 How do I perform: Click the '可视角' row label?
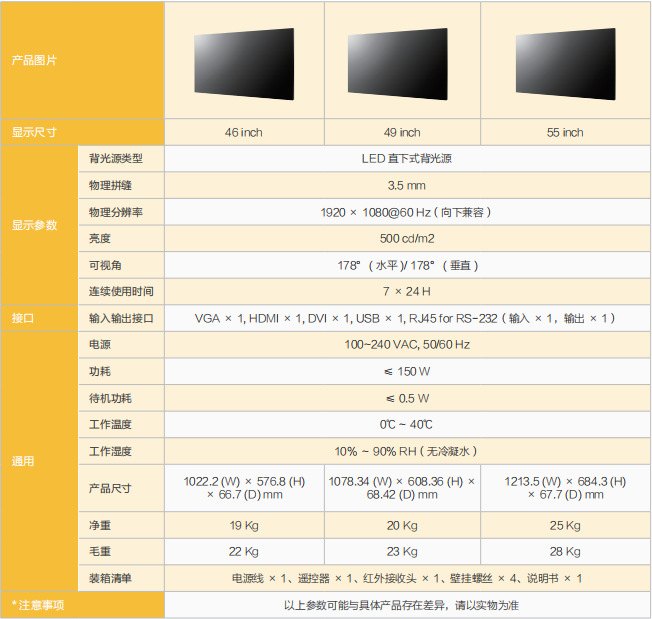(121, 265)
